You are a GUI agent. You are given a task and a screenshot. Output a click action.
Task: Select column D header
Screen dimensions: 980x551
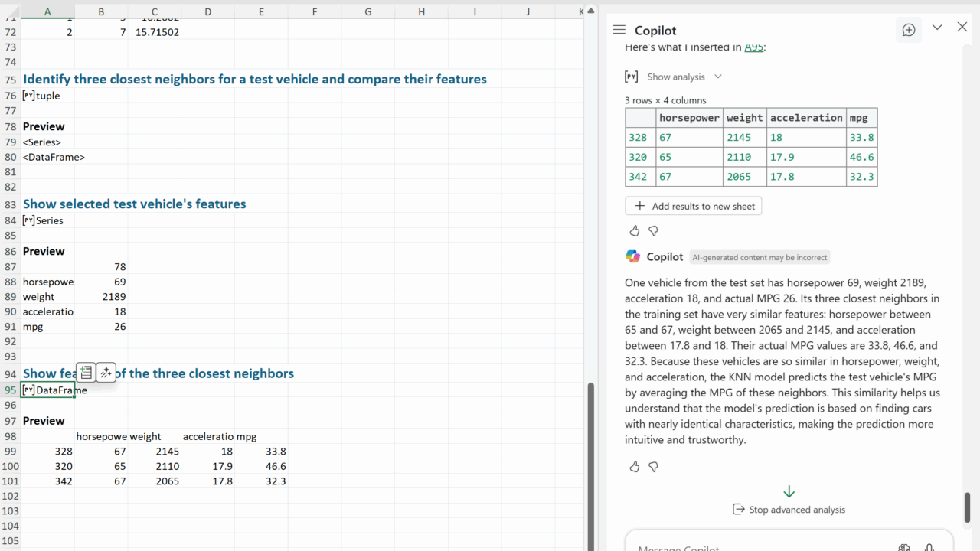pyautogui.click(x=207, y=11)
